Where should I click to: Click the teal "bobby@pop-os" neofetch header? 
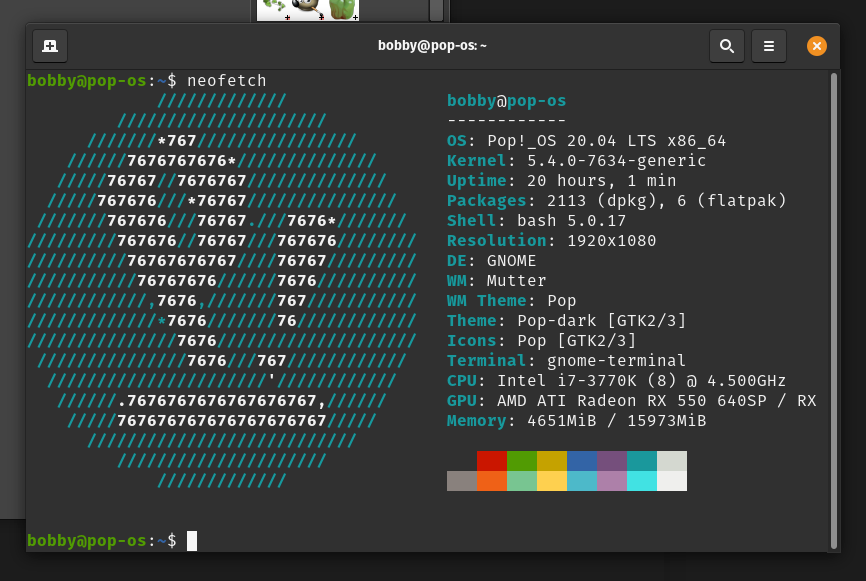pyautogui.click(x=506, y=101)
